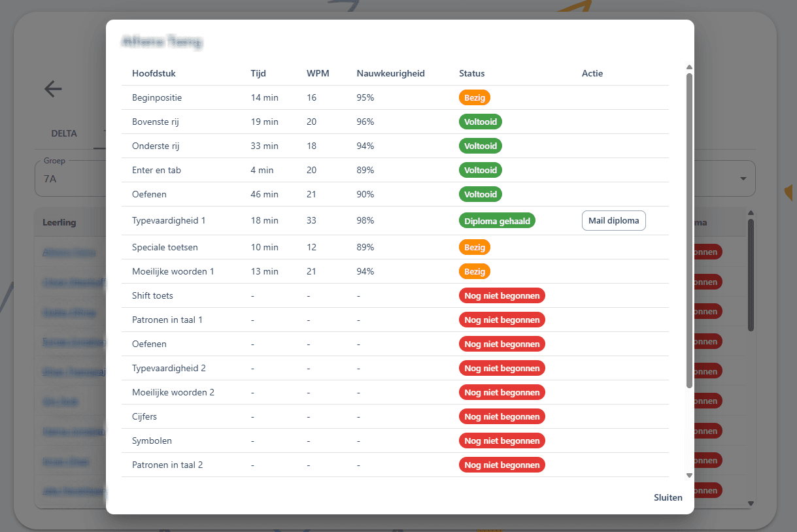Click the background list scroll up arrow

pyautogui.click(x=751, y=213)
